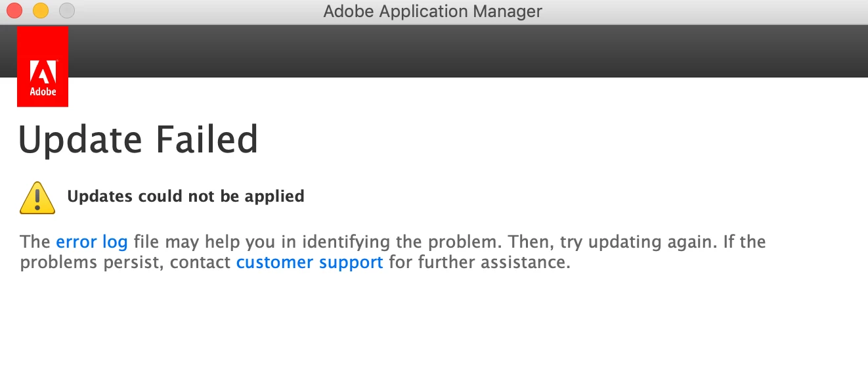Minimize the window with yellow button
Screen dimensions: 868x389
[x=41, y=11]
